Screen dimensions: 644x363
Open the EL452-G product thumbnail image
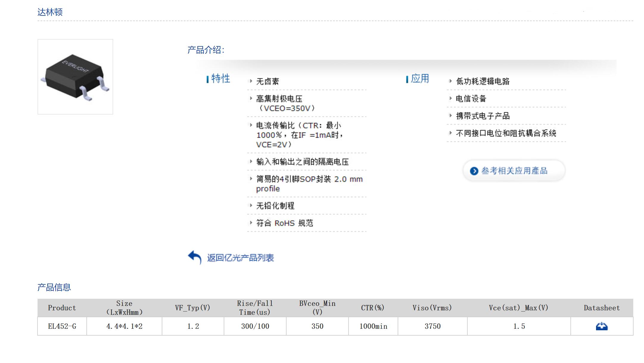click(75, 77)
